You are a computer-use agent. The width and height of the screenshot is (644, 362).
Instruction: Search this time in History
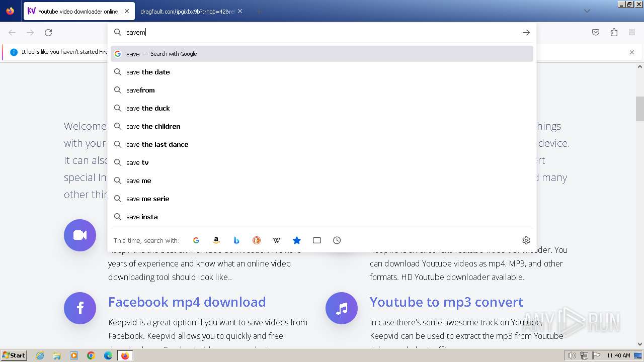click(337, 240)
